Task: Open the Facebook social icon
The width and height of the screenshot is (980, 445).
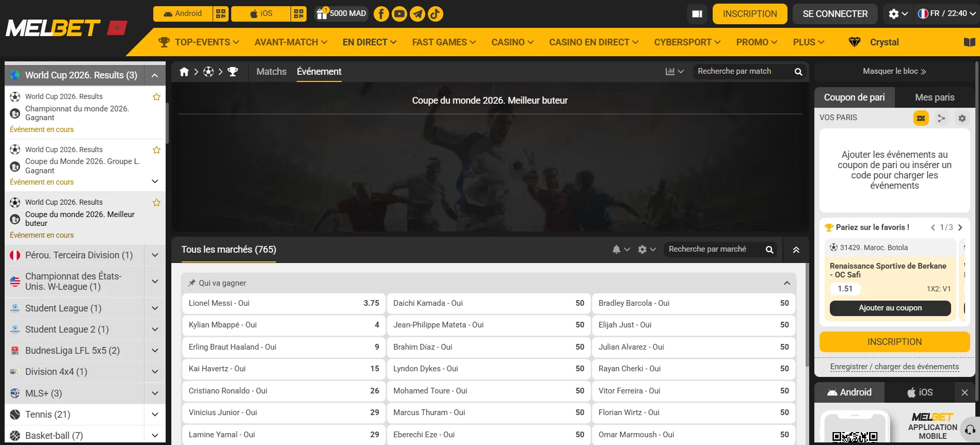Action: pyautogui.click(x=381, y=14)
